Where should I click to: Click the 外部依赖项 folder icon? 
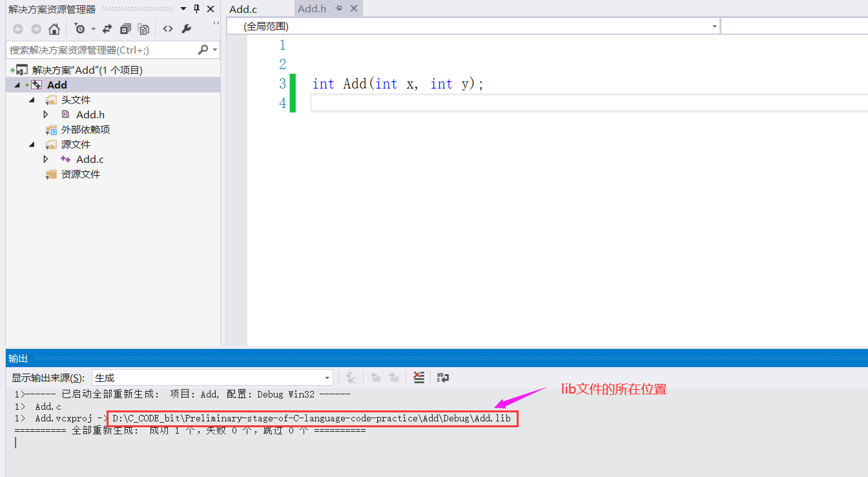(x=51, y=129)
